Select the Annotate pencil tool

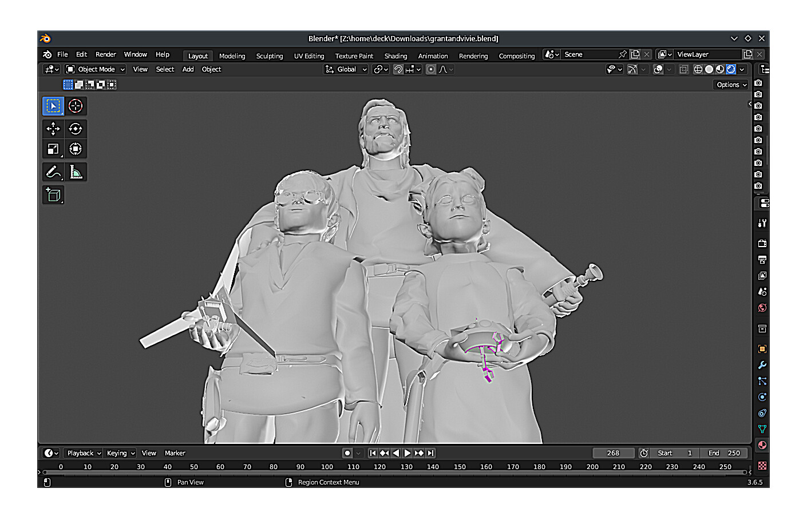click(x=53, y=172)
